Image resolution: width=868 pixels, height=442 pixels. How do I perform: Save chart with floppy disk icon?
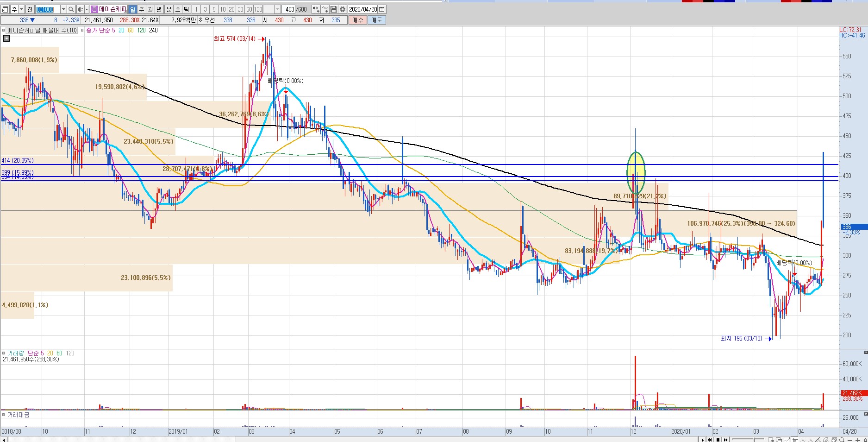point(334,9)
